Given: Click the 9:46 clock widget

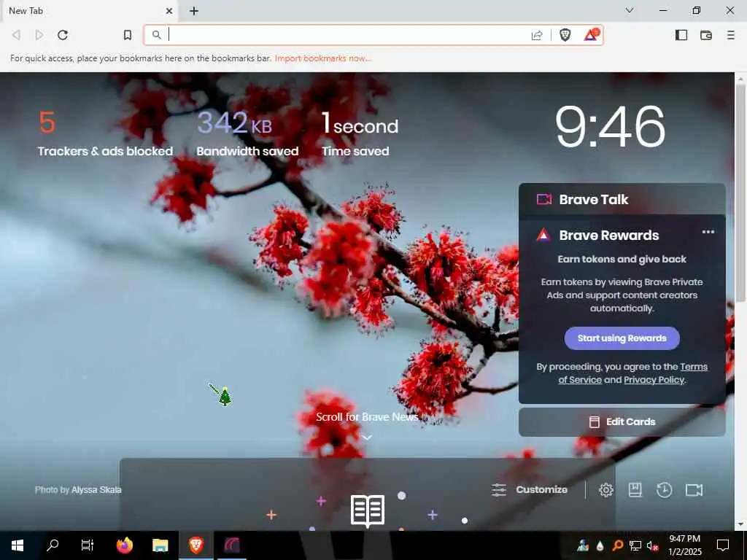Looking at the screenshot, I should (x=610, y=126).
